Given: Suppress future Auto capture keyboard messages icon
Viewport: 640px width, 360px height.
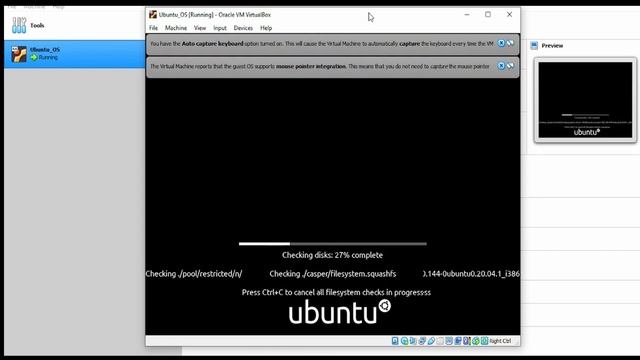Looking at the screenshot, I should 510,43.
